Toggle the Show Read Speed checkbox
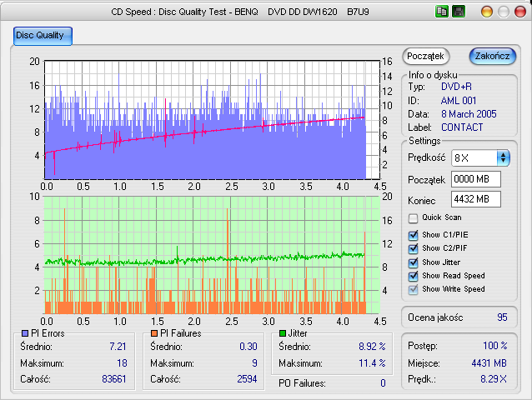Image resolution: width=532 pixels, height=400 pixels. [413, 276]
